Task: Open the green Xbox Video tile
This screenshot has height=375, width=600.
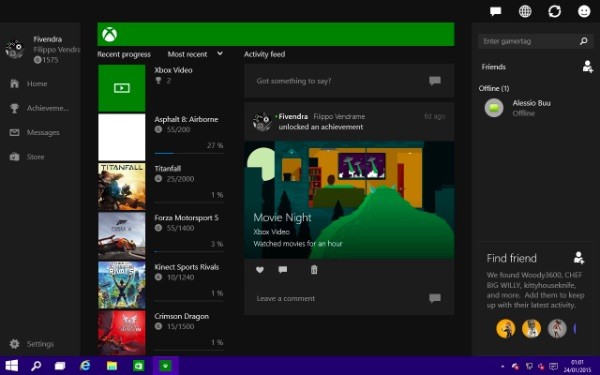Action: 122,88
